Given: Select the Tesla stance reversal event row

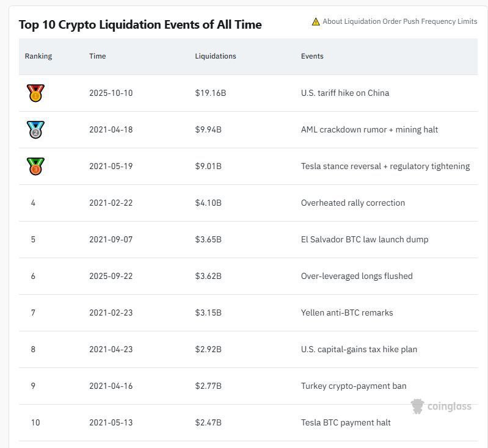Looking at the screenshot, I should pos(385,167).
